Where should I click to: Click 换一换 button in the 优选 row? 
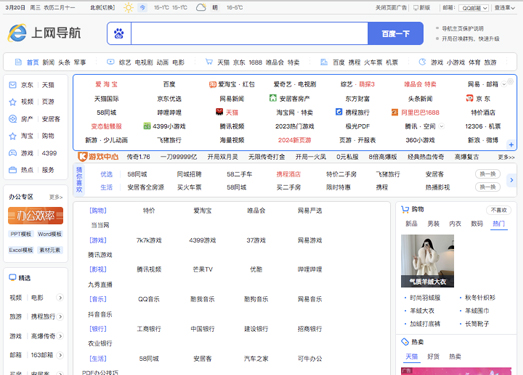point(488,174)
